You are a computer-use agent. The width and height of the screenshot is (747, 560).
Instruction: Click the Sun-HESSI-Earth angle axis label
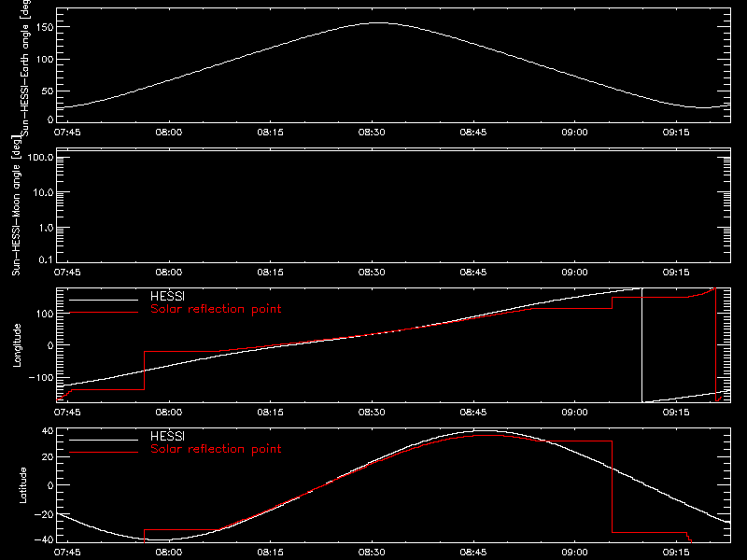point(25,67)
